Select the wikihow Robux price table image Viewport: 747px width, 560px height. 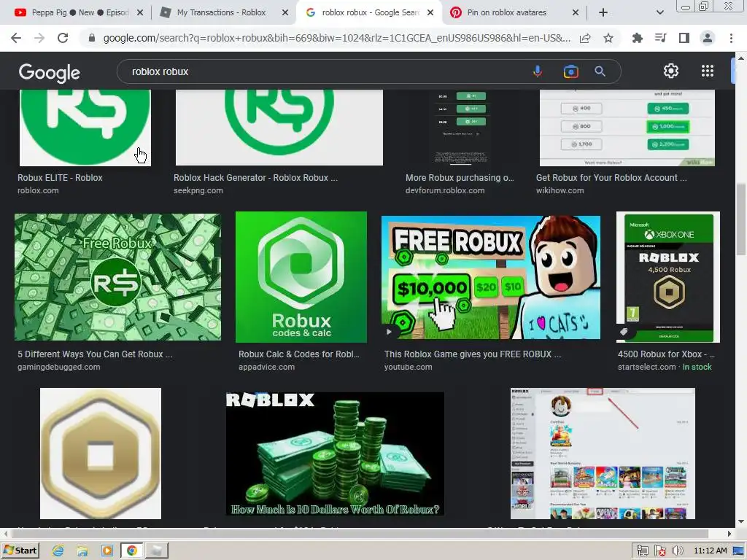pos(627,128)
